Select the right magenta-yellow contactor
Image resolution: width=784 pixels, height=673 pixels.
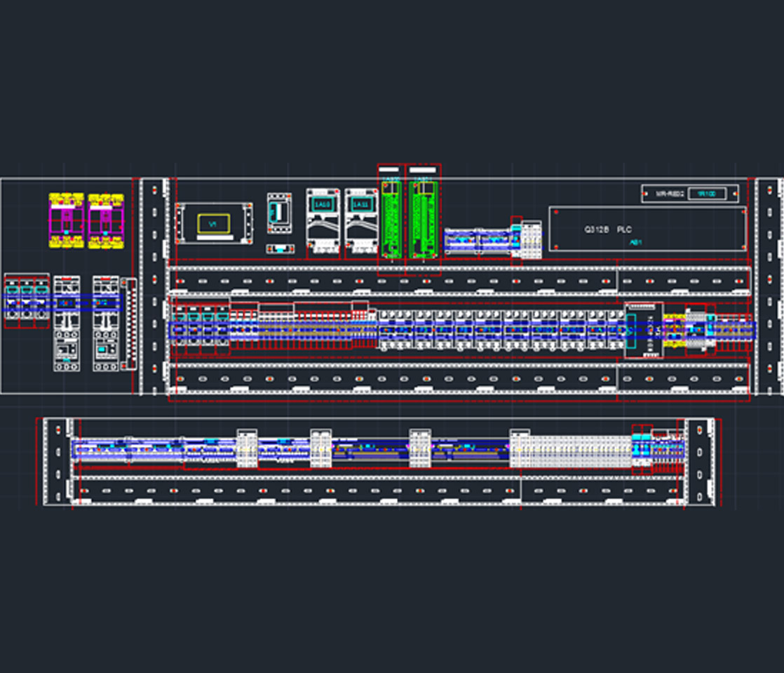point(106,220)
